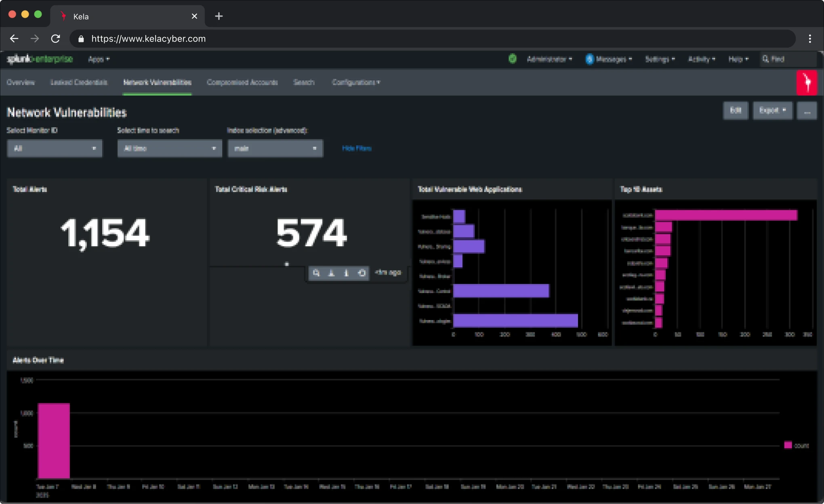
Task: Open the time range dropdown
Action: [170, 148]
